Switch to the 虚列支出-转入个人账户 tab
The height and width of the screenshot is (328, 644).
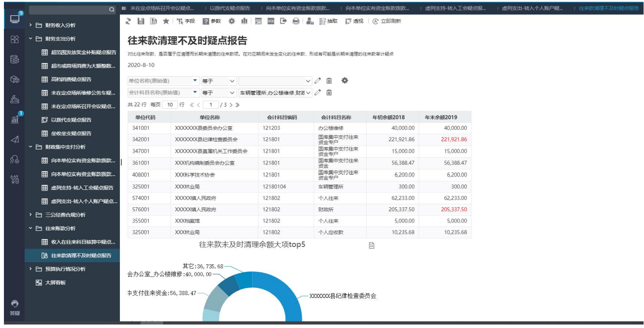(x=533, y=8)
